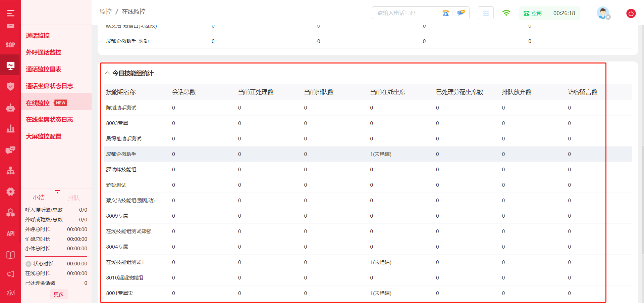Collapse the summary panel with red arrow
Viewport: 644px width, 303px height.
point(58,191)
